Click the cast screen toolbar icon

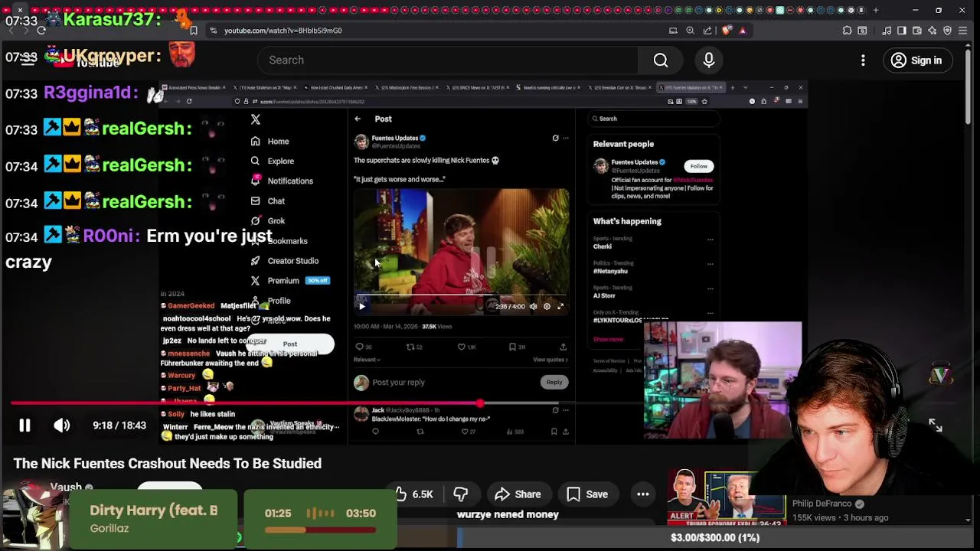[673, 31]
